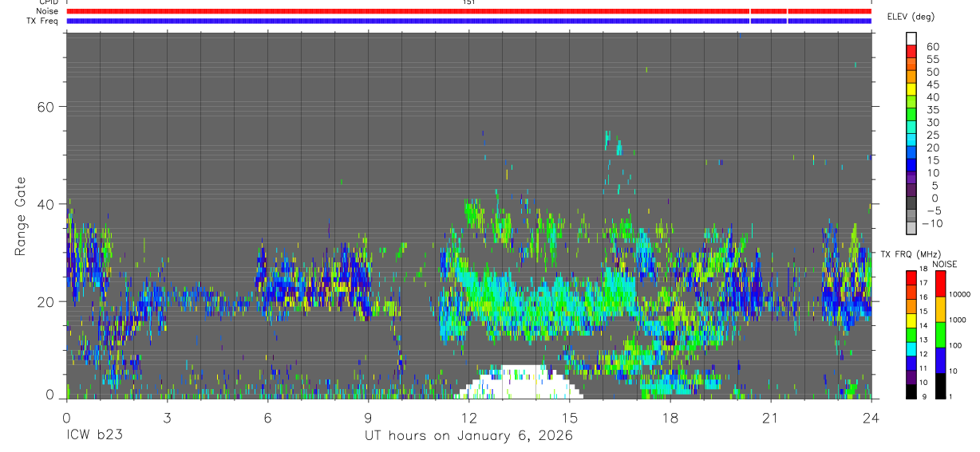Click the 'TX FRQ (MHz)' legend title
Viewport: 980px width, 452px height.
[x=911, y=254]
